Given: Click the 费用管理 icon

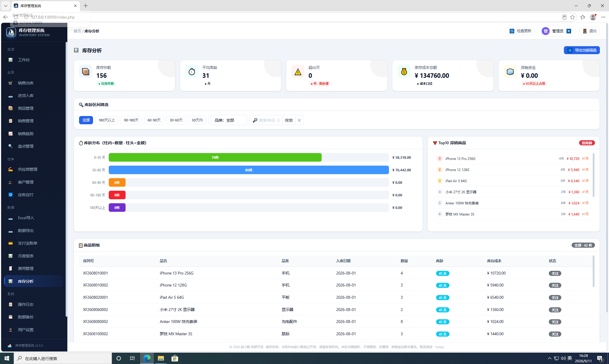Looking at the screenshot, I should 11,269.
